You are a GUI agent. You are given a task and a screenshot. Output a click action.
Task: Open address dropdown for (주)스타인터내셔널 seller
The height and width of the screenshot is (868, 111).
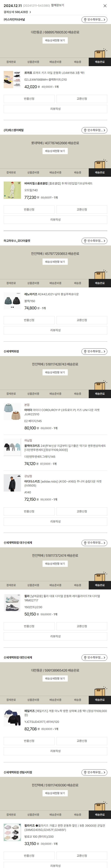point(94,19)
